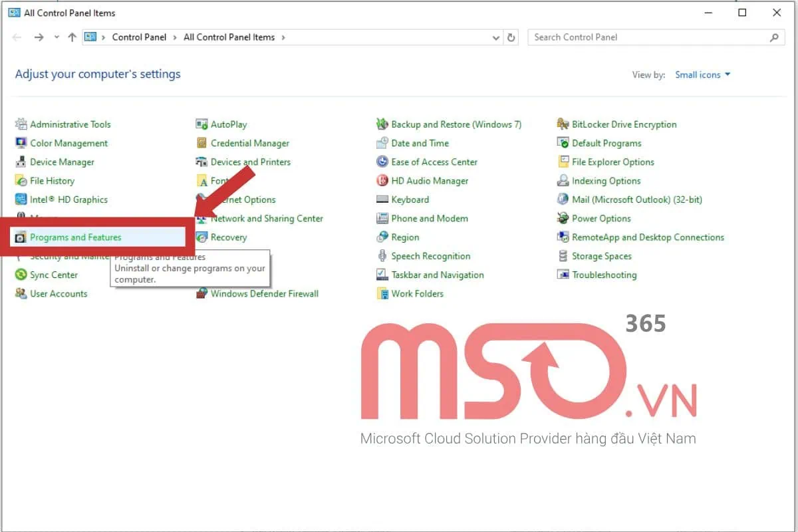Open the HD Audio Manager icon

[x=382, y=181]
